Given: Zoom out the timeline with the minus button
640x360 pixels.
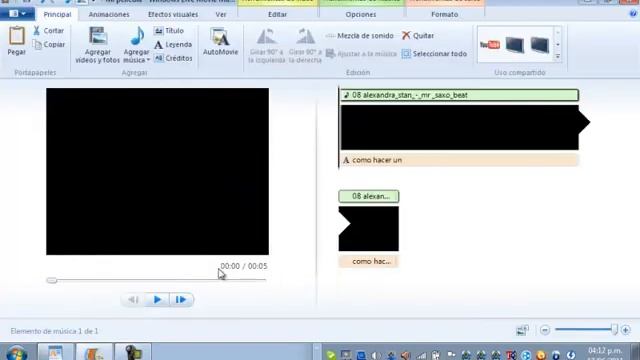Looking at the screenshot, I should pos(545,330).
